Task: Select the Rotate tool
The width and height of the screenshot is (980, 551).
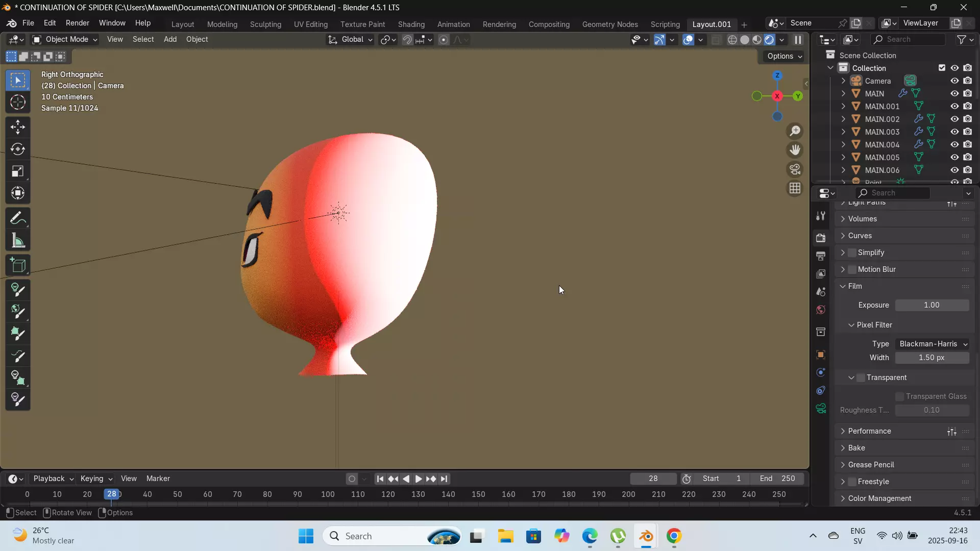Action: tap(18, 149)
